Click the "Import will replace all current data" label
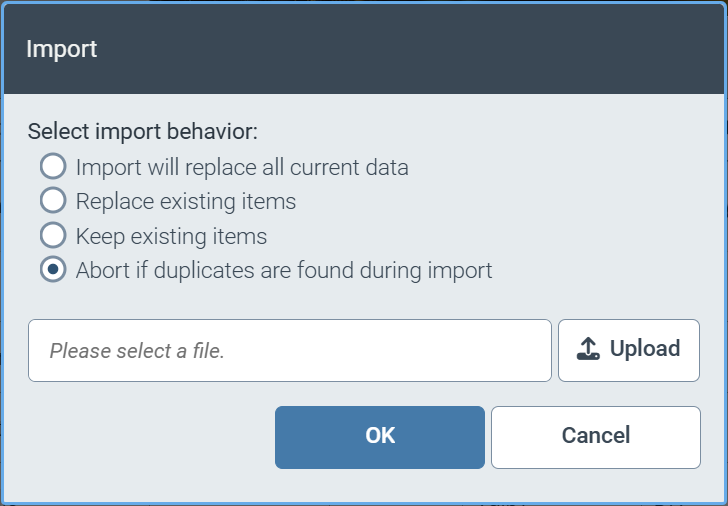The image size is (728, 506). pyautogui.click(x=242, y=167)
